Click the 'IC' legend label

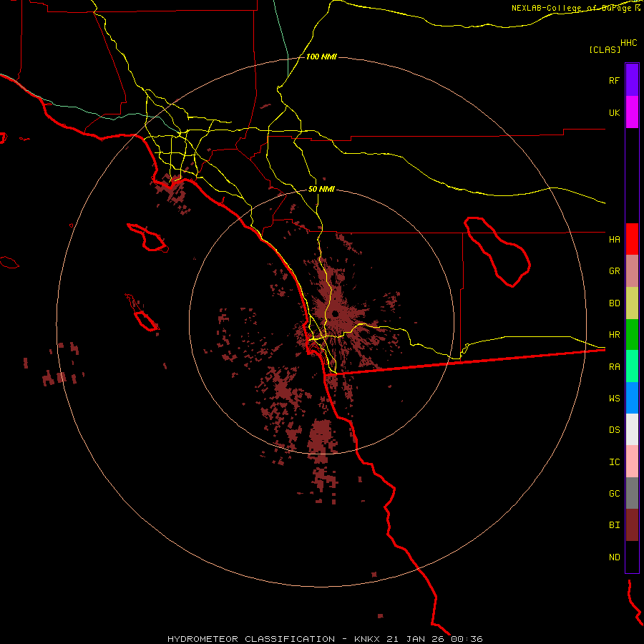[x=615, y=462]
